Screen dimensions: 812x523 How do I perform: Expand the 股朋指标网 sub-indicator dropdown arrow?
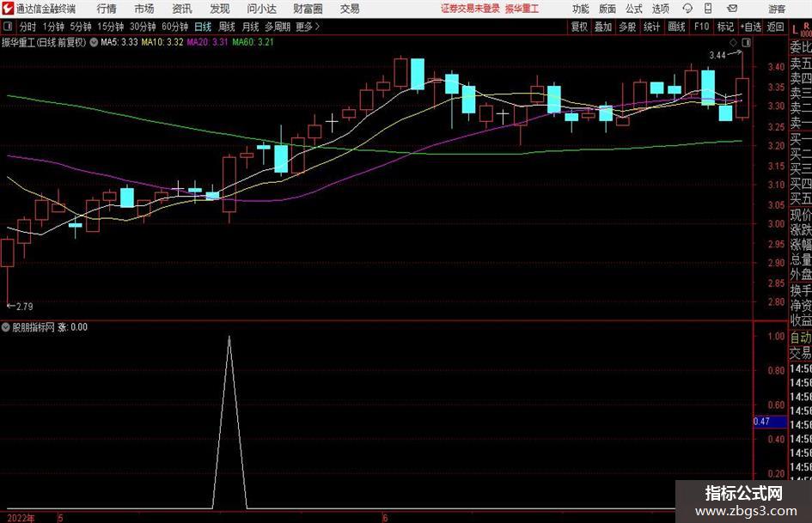(5, 327)
